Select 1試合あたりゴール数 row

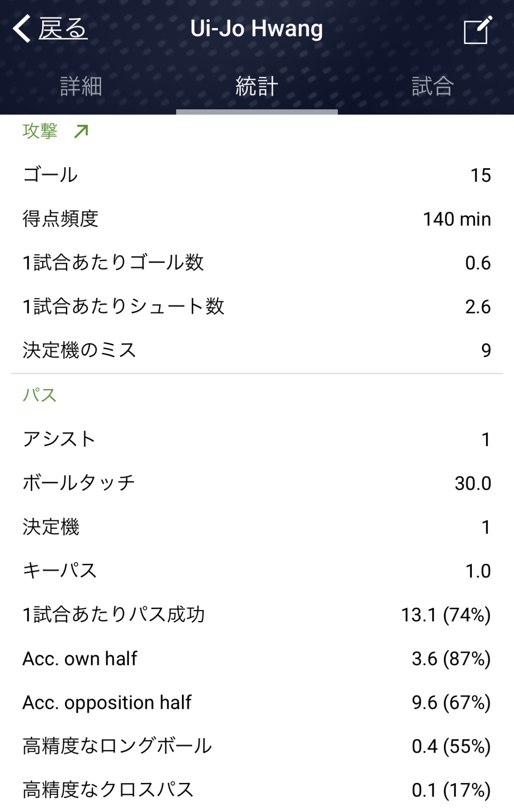[x=257, y=263]
